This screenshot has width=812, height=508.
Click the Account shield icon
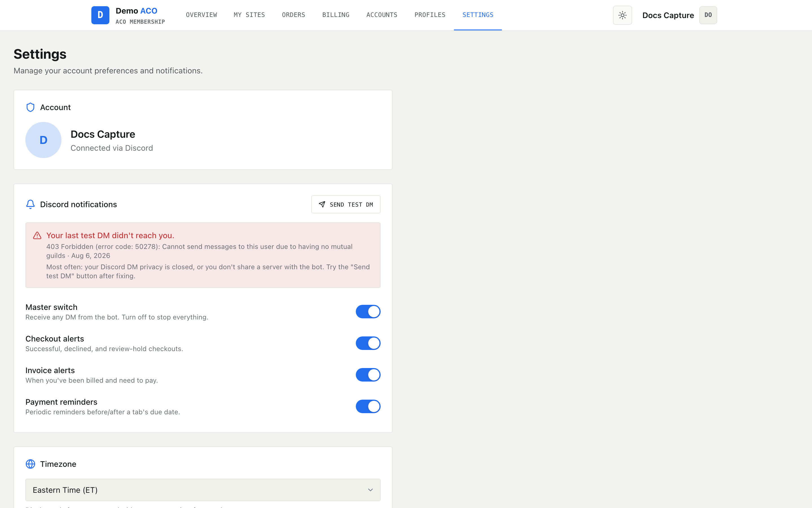[x=30, y=107]
